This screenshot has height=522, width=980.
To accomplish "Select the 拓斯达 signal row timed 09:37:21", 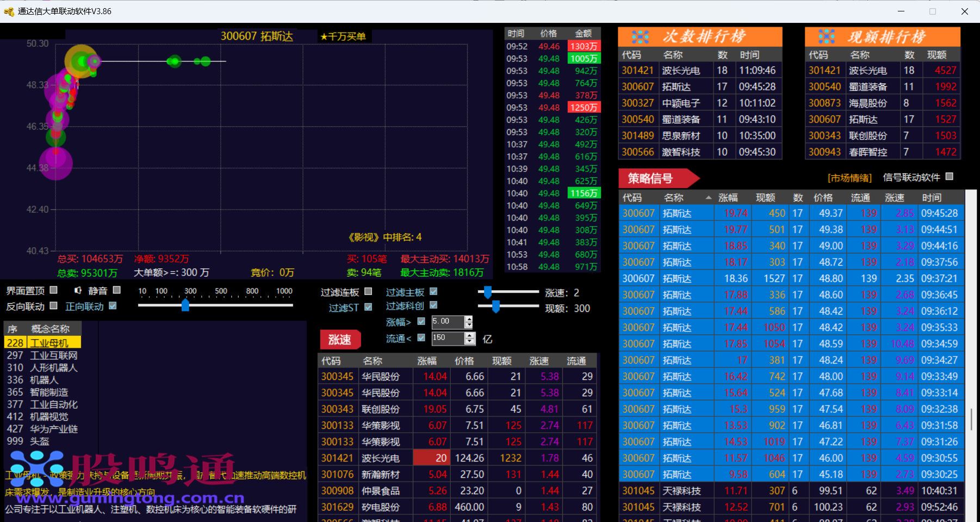I will coord(792,279).
